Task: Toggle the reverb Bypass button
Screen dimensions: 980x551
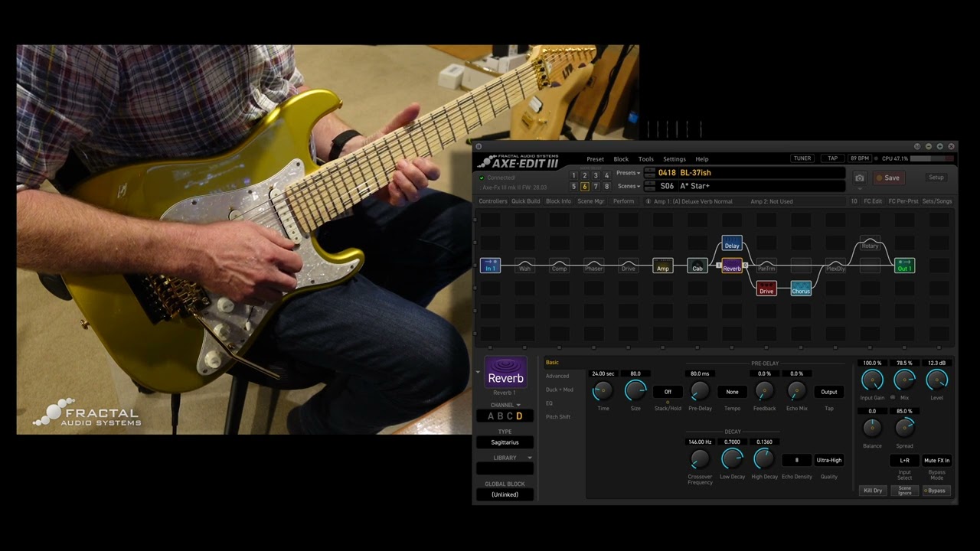Action: (936, 491)
